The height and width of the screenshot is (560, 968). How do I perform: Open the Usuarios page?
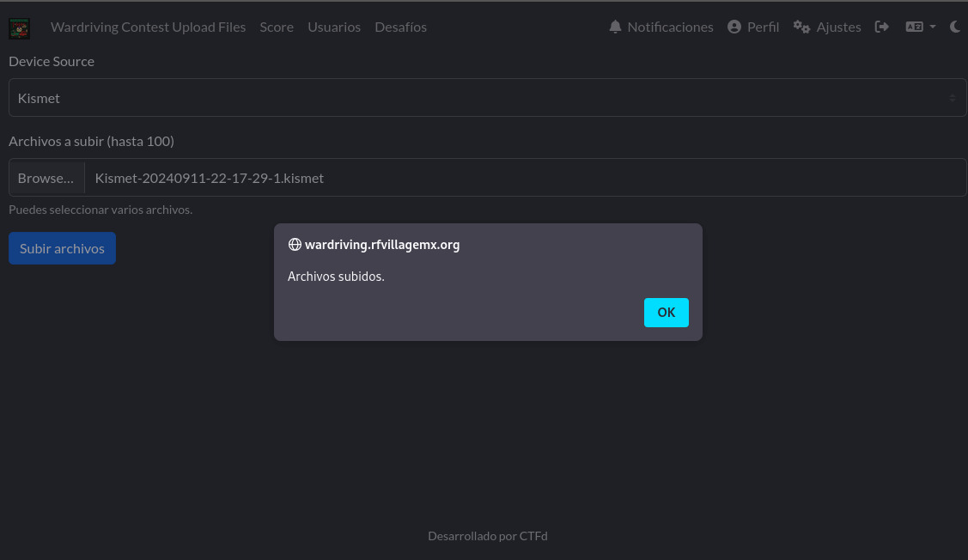pyautogui.click(x=334, y=27)
